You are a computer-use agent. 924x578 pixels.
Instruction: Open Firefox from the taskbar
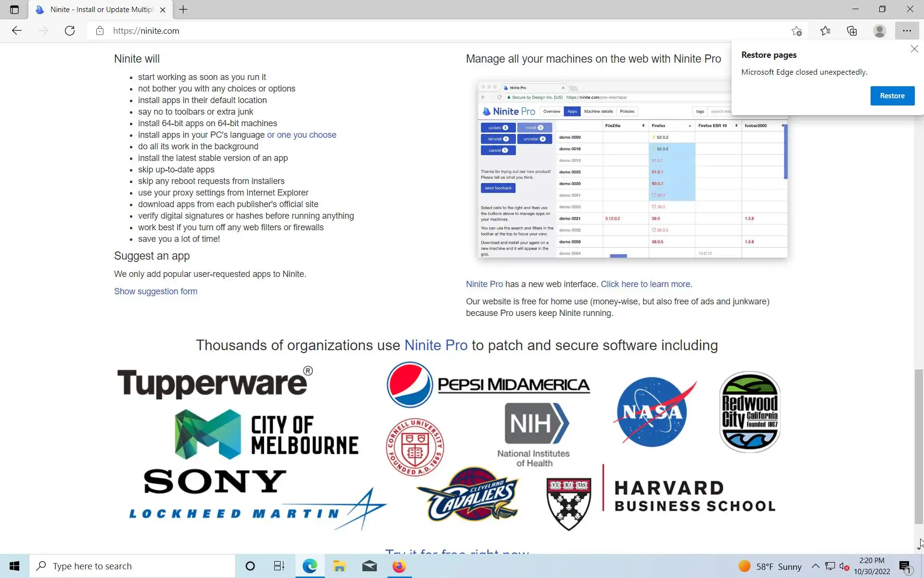(x=399, y=566)
